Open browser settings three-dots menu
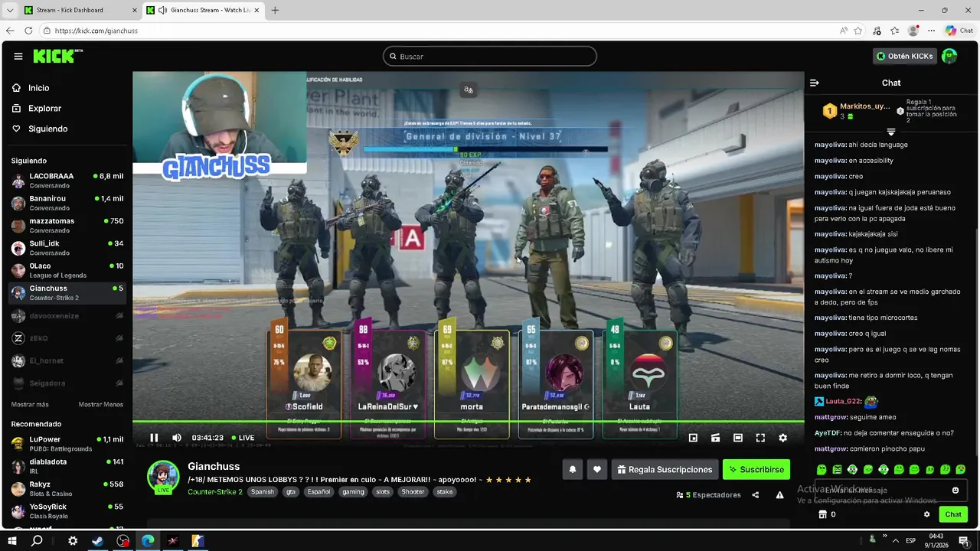The image size is (980, 551). pos(931,31)
